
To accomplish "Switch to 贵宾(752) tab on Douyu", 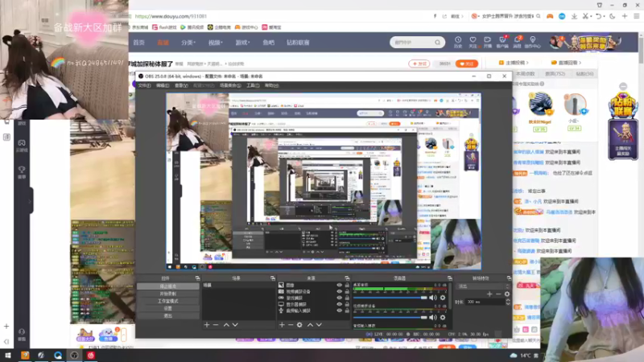I will (555, 74).
